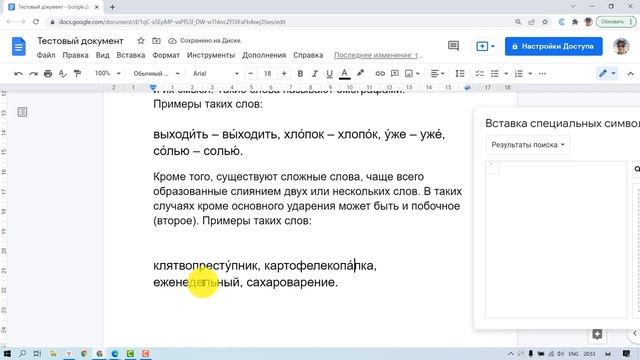Bookmark this page star icon
The width and height of the screenshot is (640, 360).
[x=545, y=22]
